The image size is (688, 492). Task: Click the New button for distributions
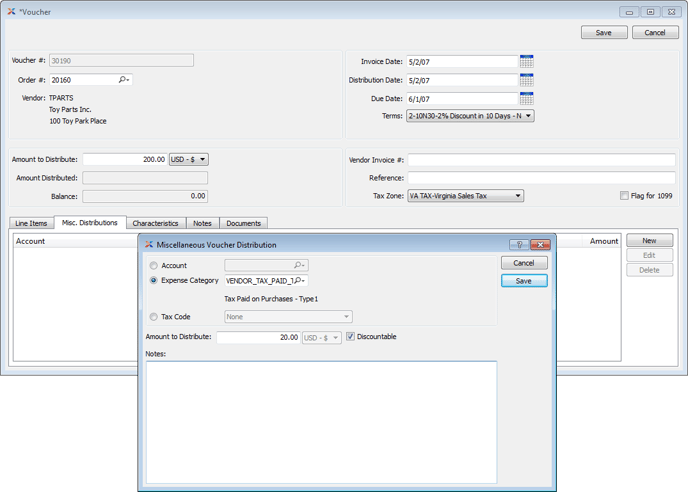click(x=649, y=241)
